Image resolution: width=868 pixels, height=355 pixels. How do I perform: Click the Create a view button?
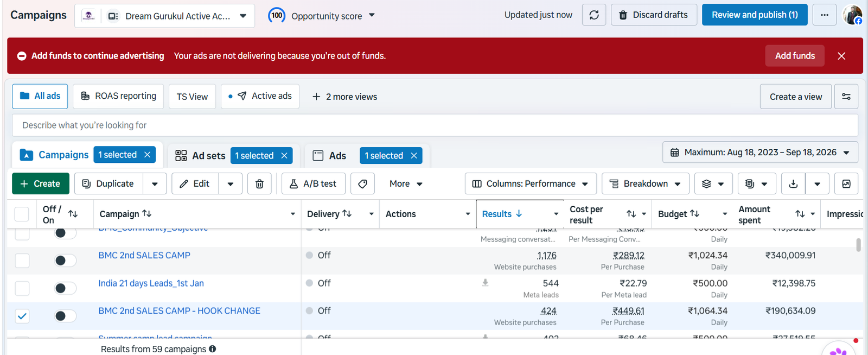pyautogui.click(x=796, y=97)
